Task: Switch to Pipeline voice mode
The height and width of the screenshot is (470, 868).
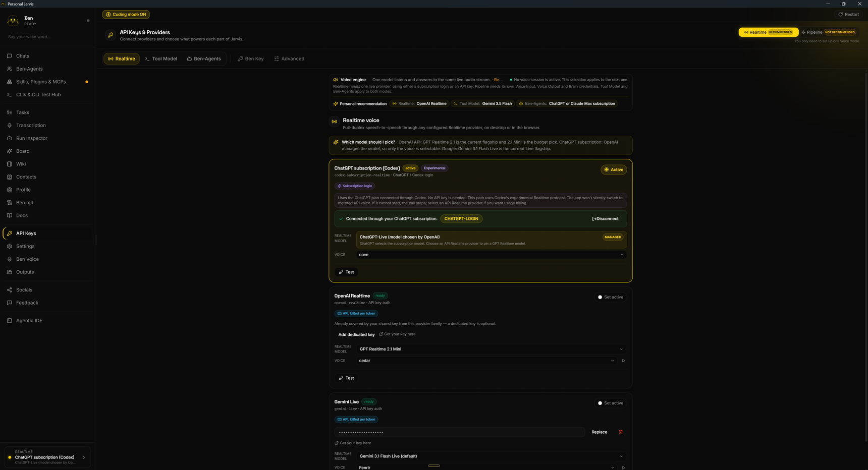Action: [x=828, y=32]
